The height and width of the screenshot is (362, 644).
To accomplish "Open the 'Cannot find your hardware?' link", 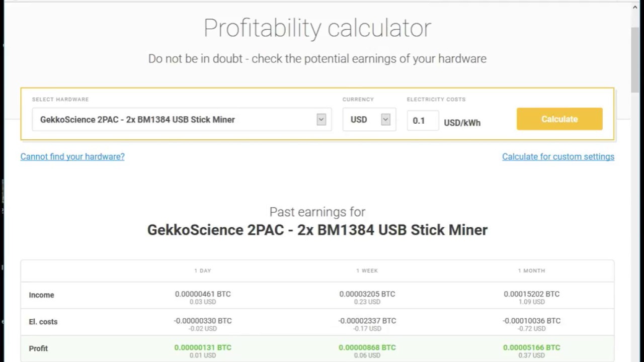I will 72,156.
